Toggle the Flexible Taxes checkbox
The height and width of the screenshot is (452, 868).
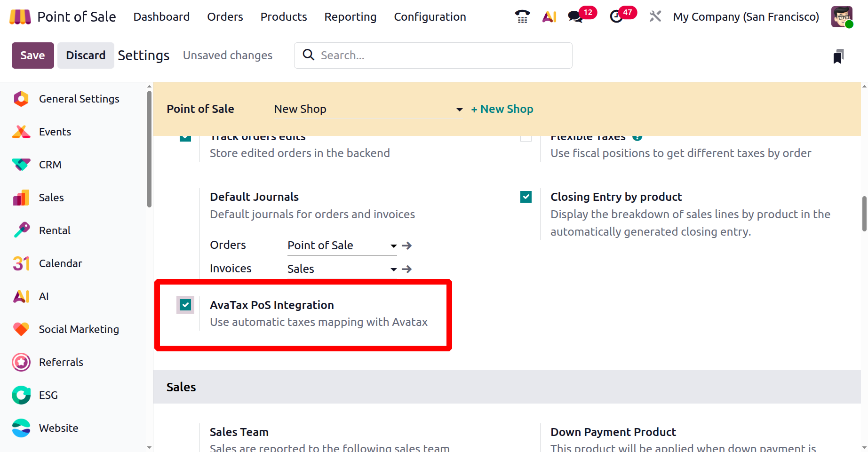526,137
